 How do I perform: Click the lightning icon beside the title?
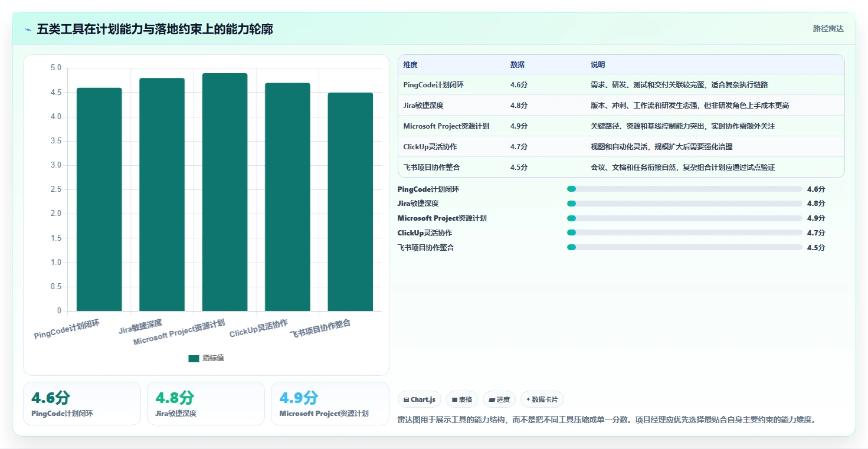(x=28, y=30)
